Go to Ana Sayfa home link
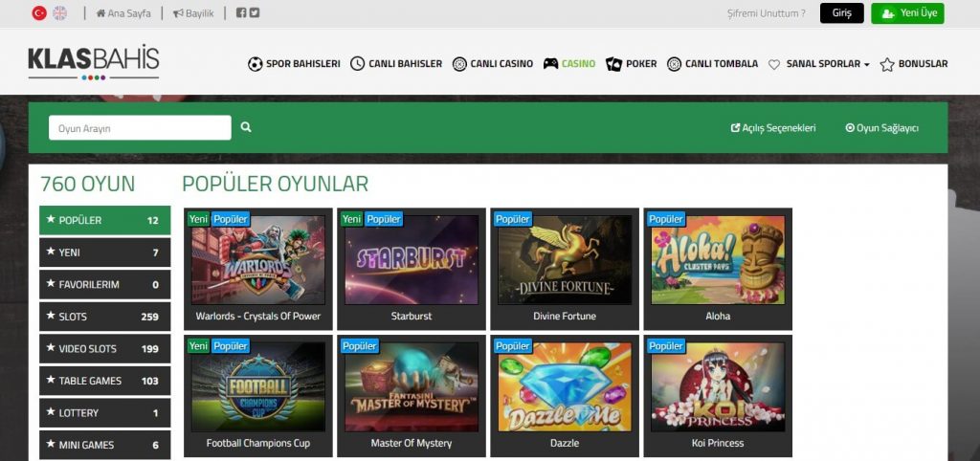 pyautogui.click(x=123, y=13)
